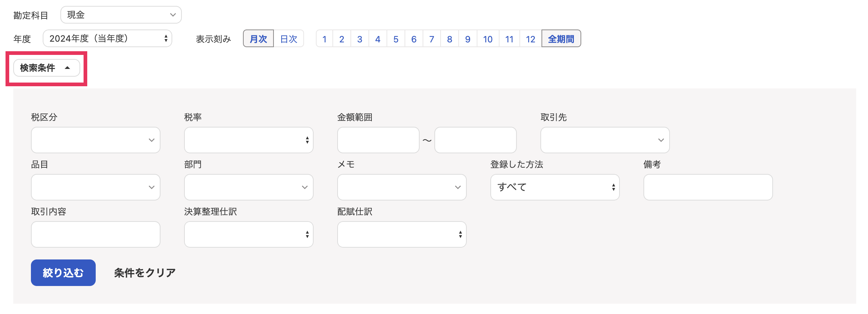
Task: Select month 7 in the period selector
Action: [x=432, y=39]
